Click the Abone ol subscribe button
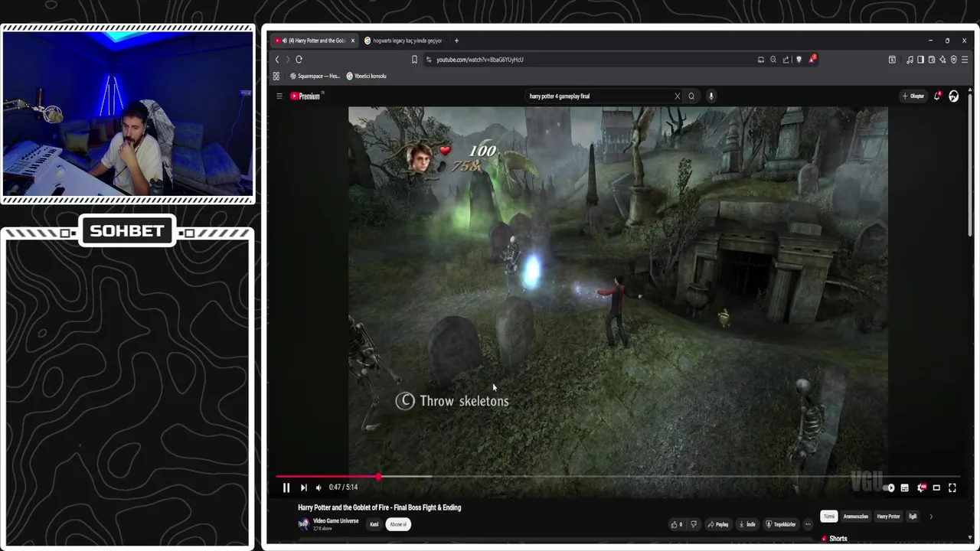This screenshot has height=551, width=980. pos(398,524)
